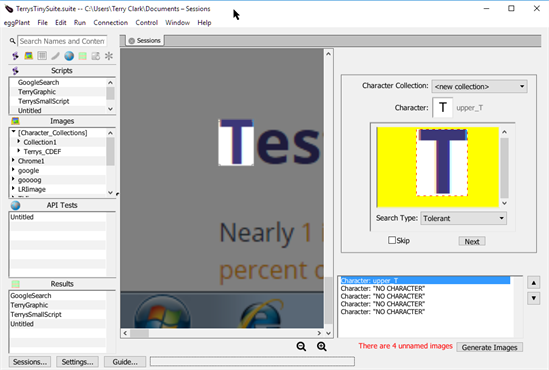The width and height of the screenshot is (549, 370).
Task: Click the yellow T character preview image
Action: coord(438,167)
